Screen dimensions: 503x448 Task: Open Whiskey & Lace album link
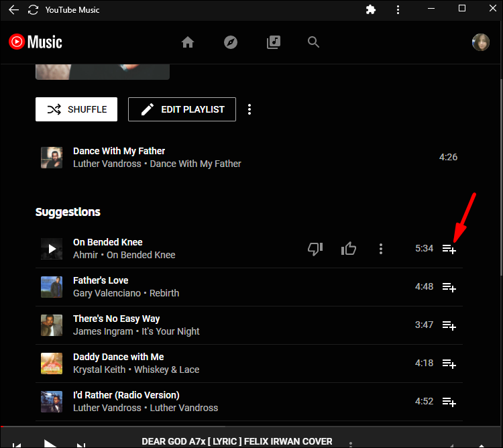(166, 370)
